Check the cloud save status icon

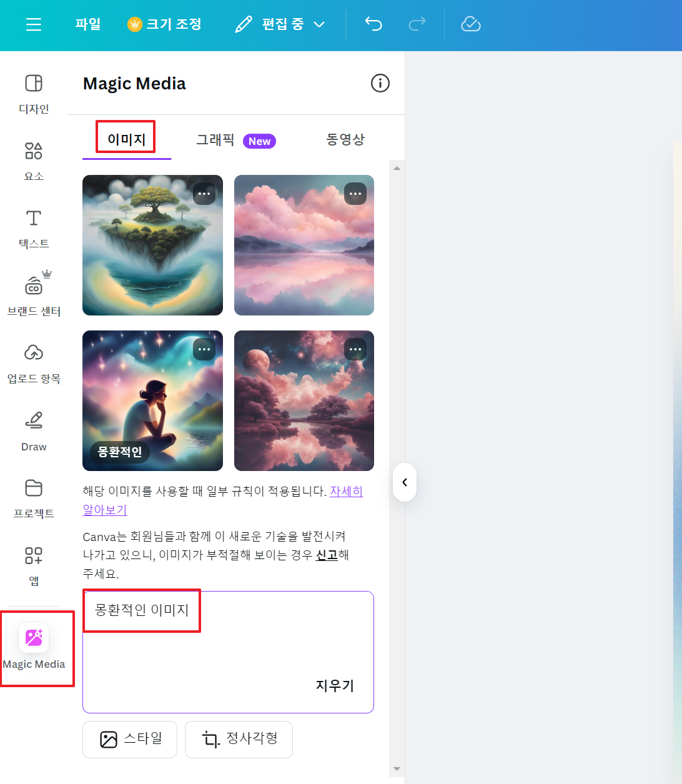471,24
